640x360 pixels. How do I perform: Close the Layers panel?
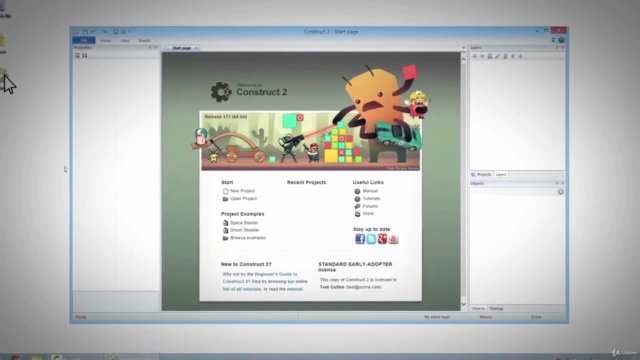click(562, 48)
